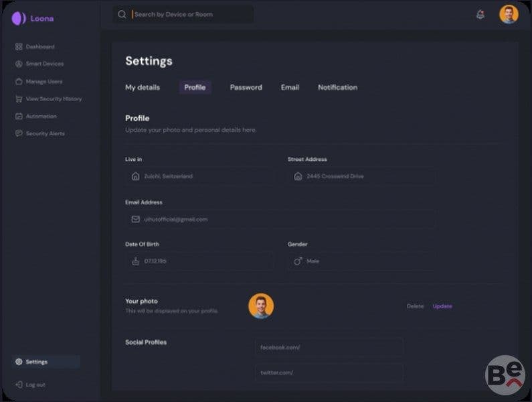The width and height of the screenshot is (532, 402).
Task: Click Log out
Action: [x=31, y=385]
